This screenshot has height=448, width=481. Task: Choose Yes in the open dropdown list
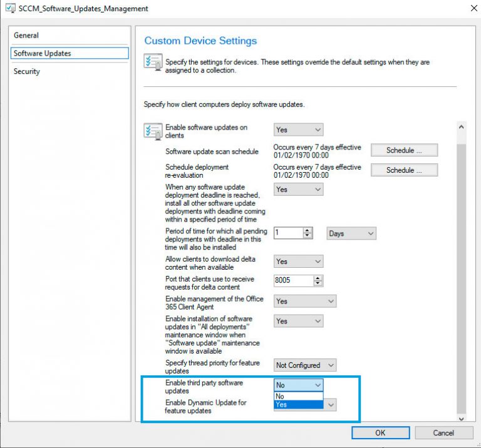point(298,404)
